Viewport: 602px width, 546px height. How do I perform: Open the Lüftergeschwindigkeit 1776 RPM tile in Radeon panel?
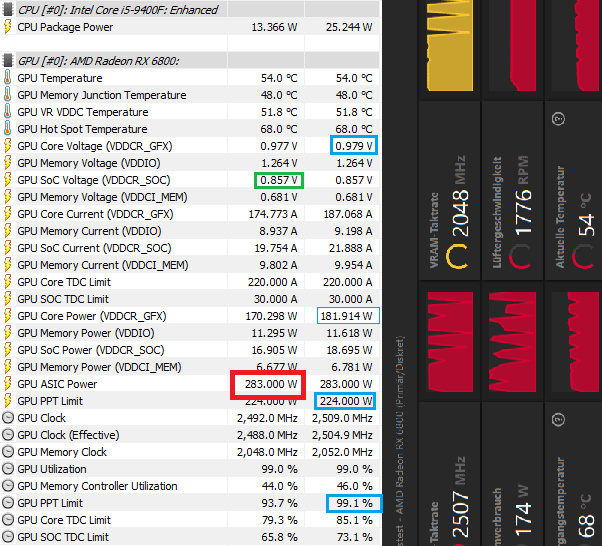pyautogui.click(x=512, y=190)
